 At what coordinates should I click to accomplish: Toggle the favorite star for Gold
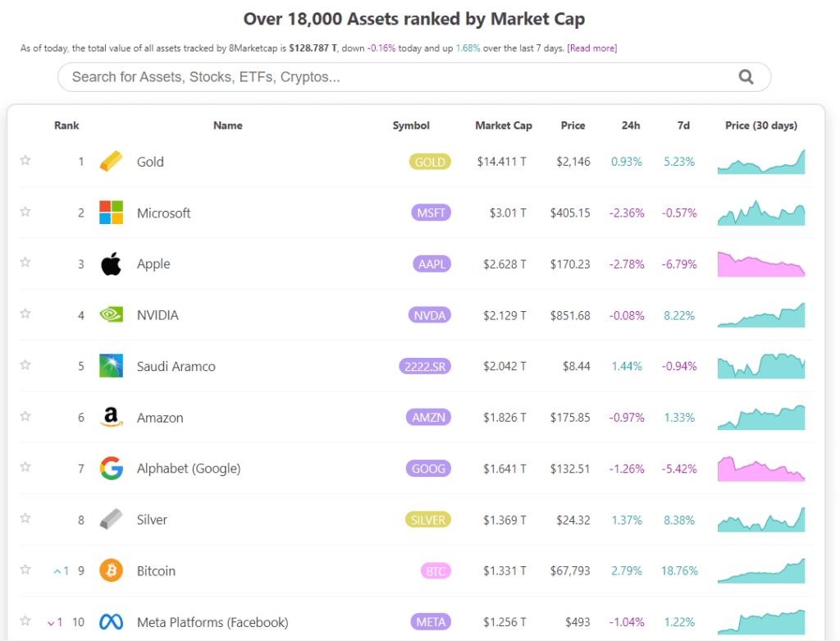click(25, 160)
